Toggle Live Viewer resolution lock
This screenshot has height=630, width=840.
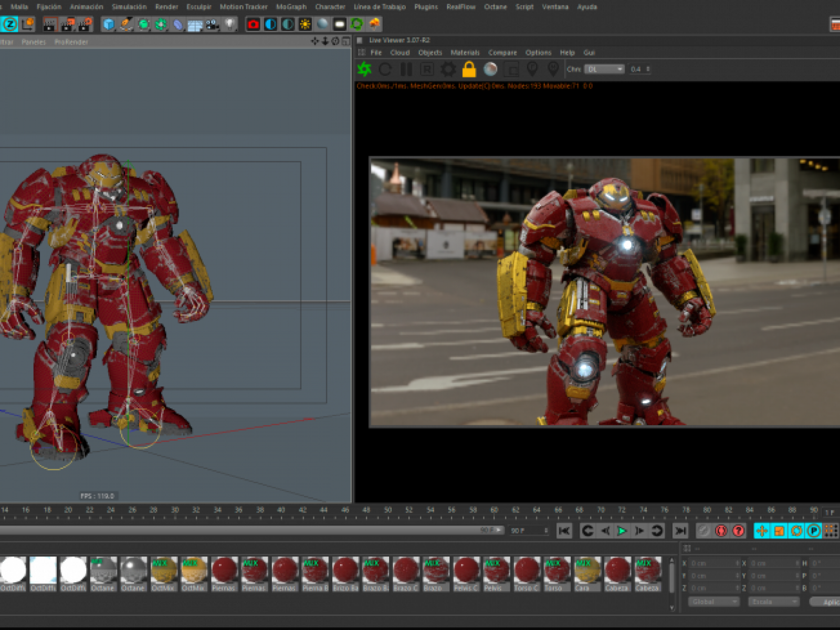point(469,69)
